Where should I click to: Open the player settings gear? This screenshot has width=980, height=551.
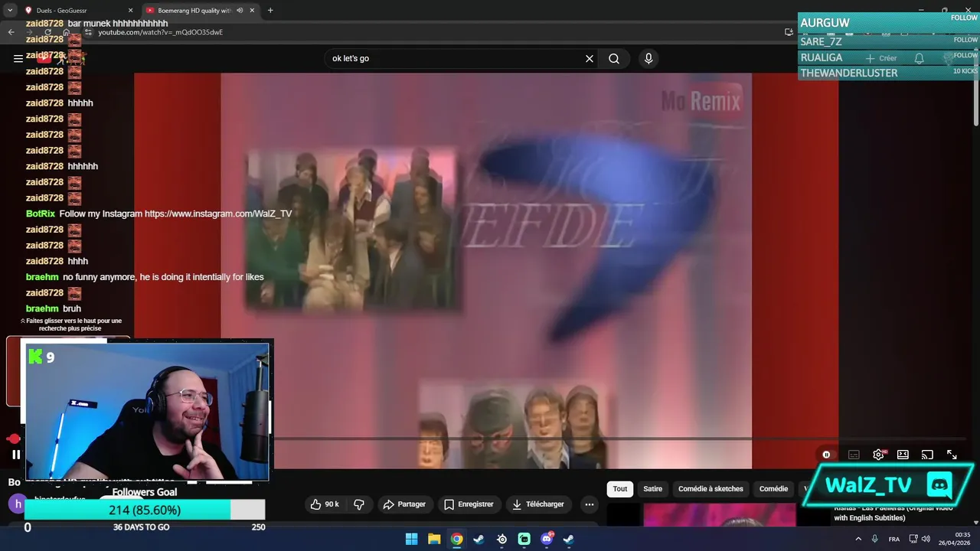click(x=878, y=455)
